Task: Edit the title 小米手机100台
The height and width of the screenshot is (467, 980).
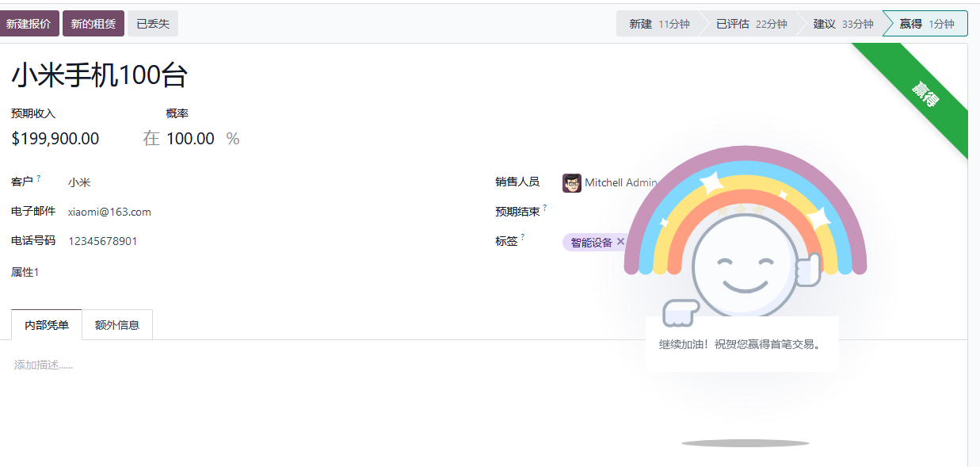Action: [x=99, y=76]
